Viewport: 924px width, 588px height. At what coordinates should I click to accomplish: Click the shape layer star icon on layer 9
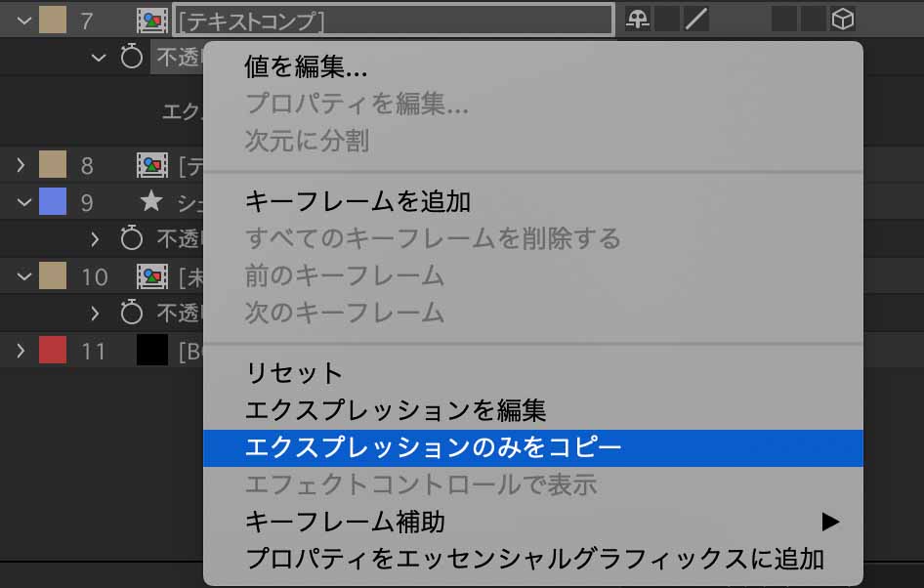coord(151,201)
